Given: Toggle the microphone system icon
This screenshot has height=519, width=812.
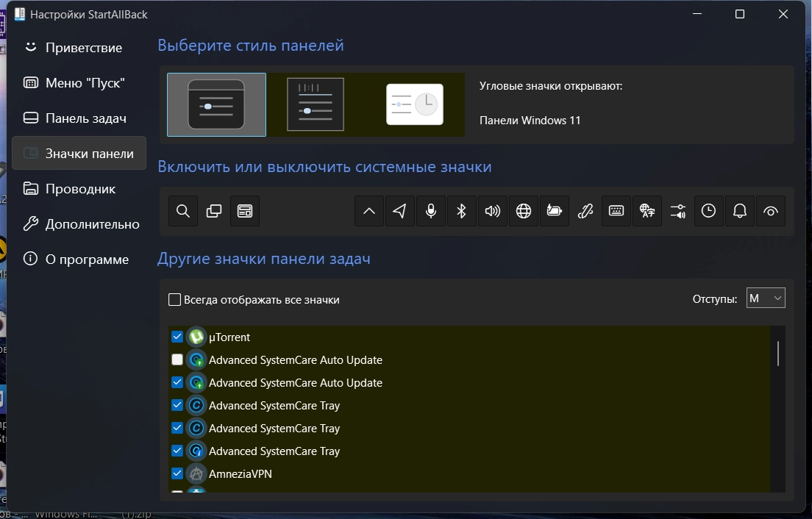Looking at the screenshot, I should 431,212.
